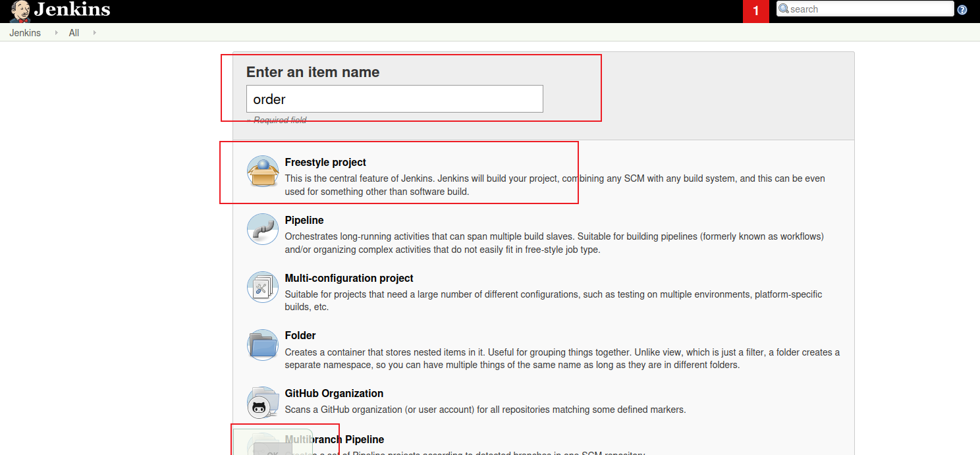This screenshot has width=980, height=455.
Task: Select the Freestyle project box icon
Action: coord(263,171)
